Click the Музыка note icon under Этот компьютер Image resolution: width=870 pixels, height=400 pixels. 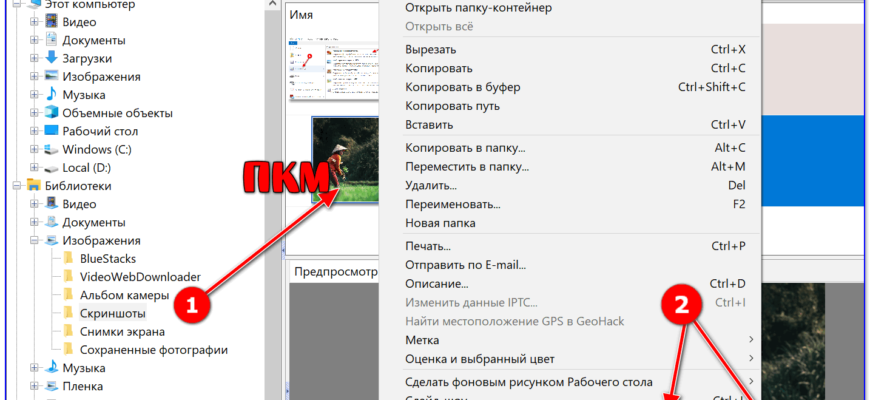coord(51,95)
